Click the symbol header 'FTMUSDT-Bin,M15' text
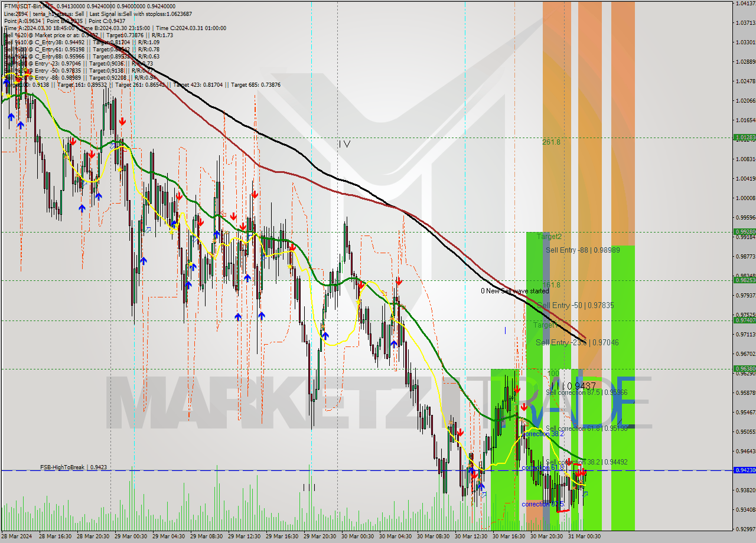 click(x=28, y=6)
